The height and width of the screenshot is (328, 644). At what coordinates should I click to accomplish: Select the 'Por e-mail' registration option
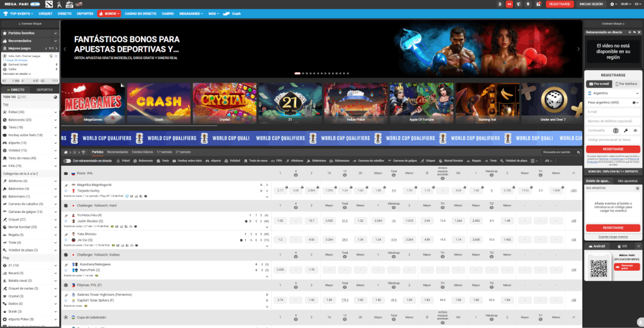598,84
